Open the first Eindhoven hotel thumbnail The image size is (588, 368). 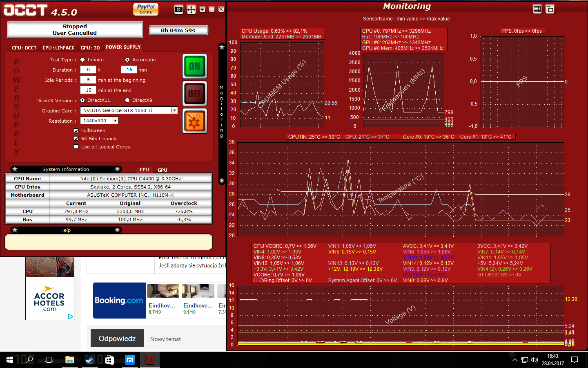(163, 291)
